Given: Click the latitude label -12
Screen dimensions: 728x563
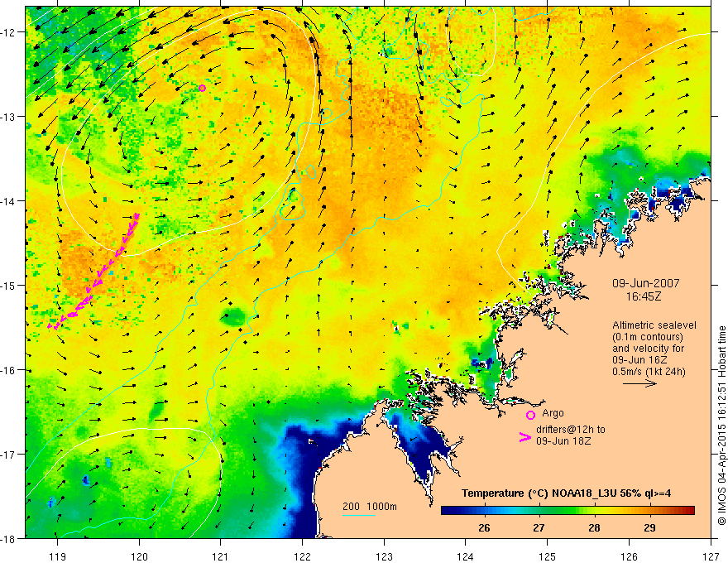Looking at the screenshot, I should coord(8,32).
